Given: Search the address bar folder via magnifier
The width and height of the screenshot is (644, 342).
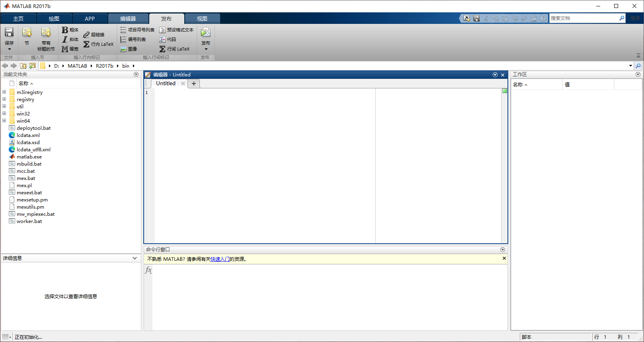Looking at the screenshot, I should tap(638, 66).
